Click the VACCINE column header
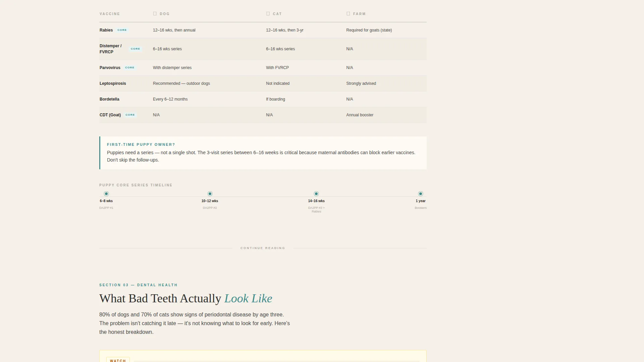The image size is (644, 362). (x=110, y=14)
